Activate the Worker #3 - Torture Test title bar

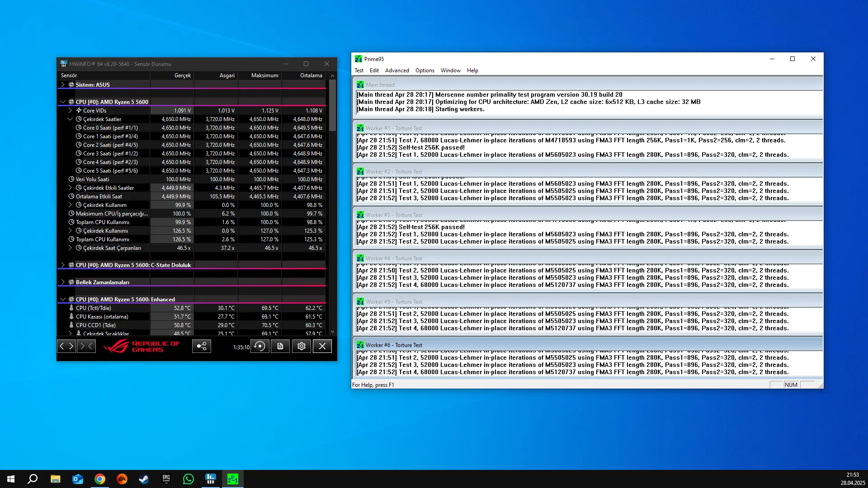click(x=587, y=215)
